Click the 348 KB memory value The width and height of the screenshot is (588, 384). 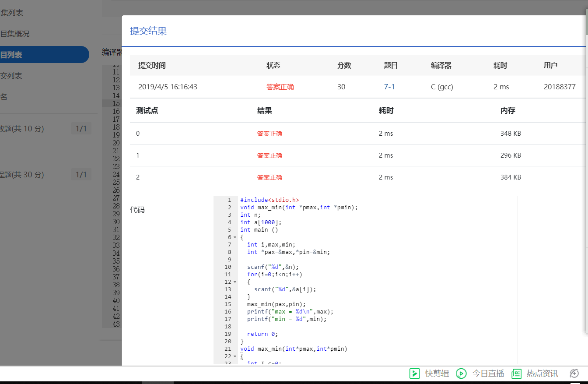tap(511, 134)
